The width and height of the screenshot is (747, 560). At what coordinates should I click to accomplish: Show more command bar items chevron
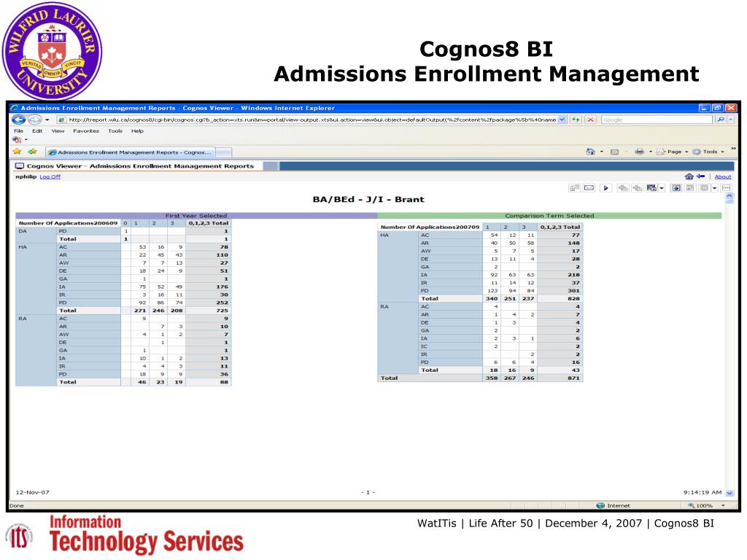[x=733, y=149]
